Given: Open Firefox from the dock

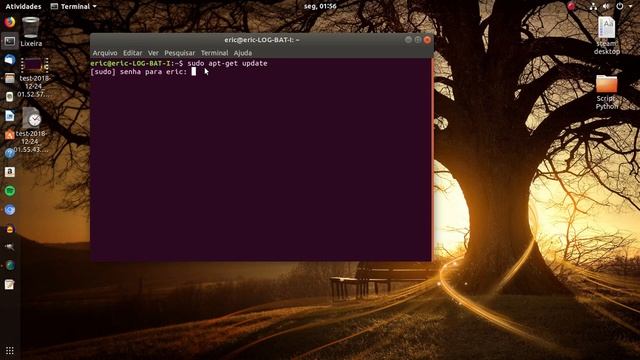Looking at the screenshot, I should tap(10, 22).
